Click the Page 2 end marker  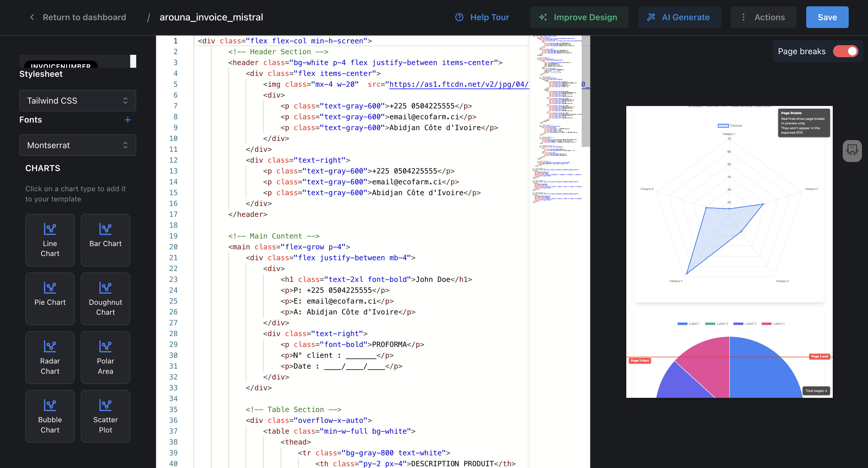819,356
